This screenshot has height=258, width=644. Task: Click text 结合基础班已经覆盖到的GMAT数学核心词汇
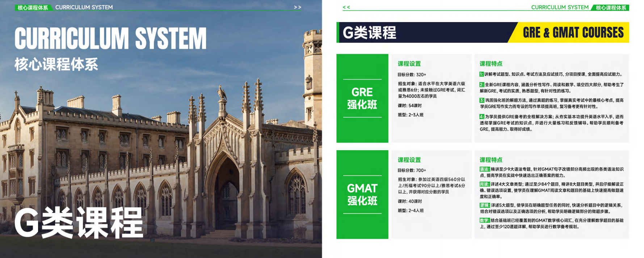(x=531, y=220)
